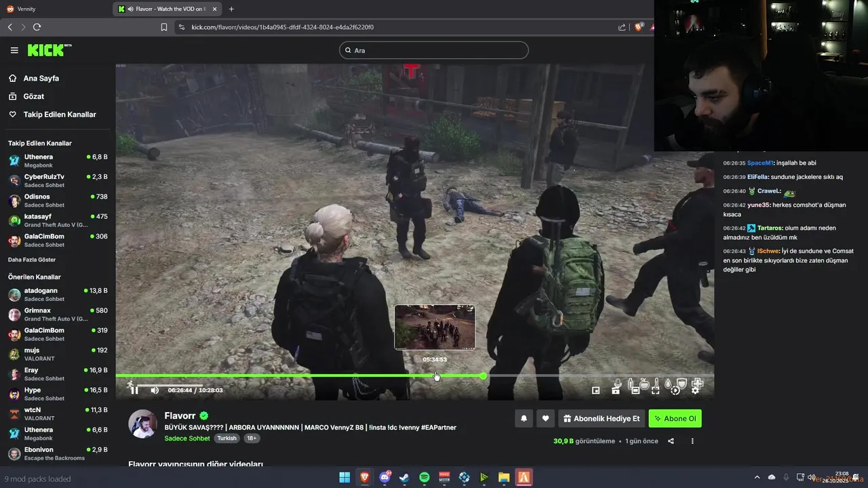Click the Ara search field
The image size is (868, 488).
point(434,50)
